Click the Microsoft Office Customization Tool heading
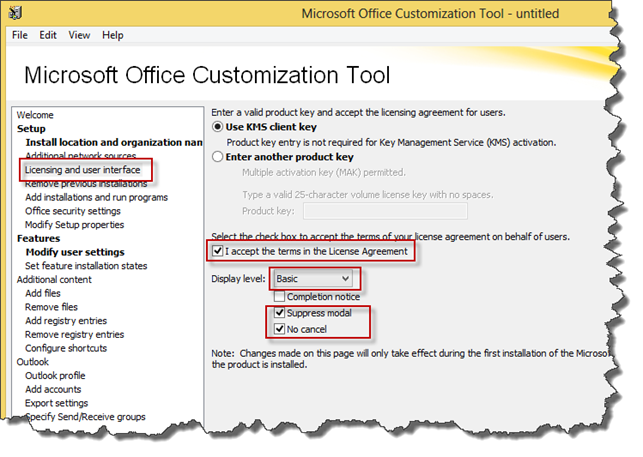The image size is (643, 457). [207, 75]
